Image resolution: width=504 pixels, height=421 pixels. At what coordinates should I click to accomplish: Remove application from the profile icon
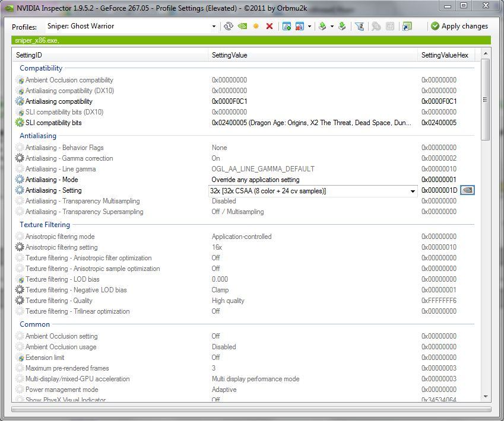(x=300, y=26)
